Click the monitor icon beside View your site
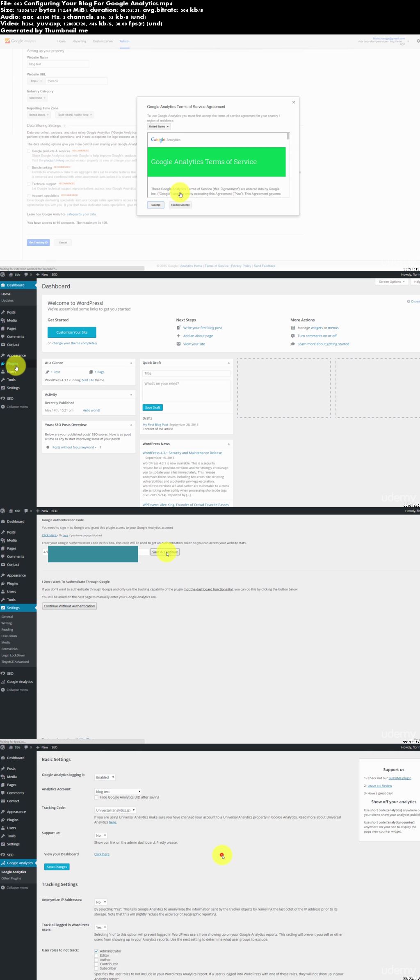Screen dimensions: 420x980 pos(178,344)
